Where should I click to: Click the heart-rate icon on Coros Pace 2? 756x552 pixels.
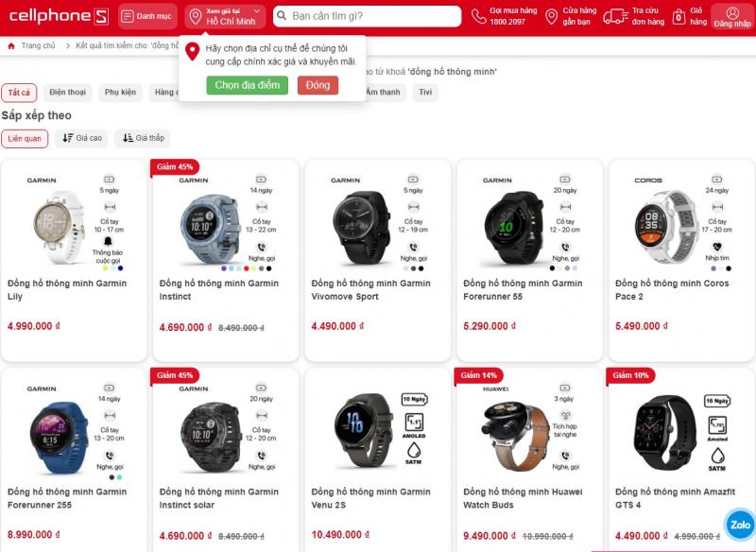[717, 248]
